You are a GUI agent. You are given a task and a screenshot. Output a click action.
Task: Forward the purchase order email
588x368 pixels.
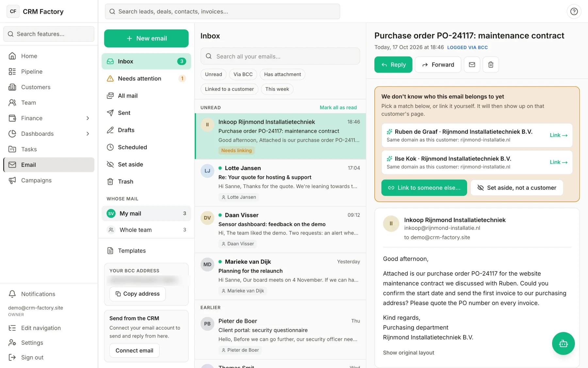[438, 64]
